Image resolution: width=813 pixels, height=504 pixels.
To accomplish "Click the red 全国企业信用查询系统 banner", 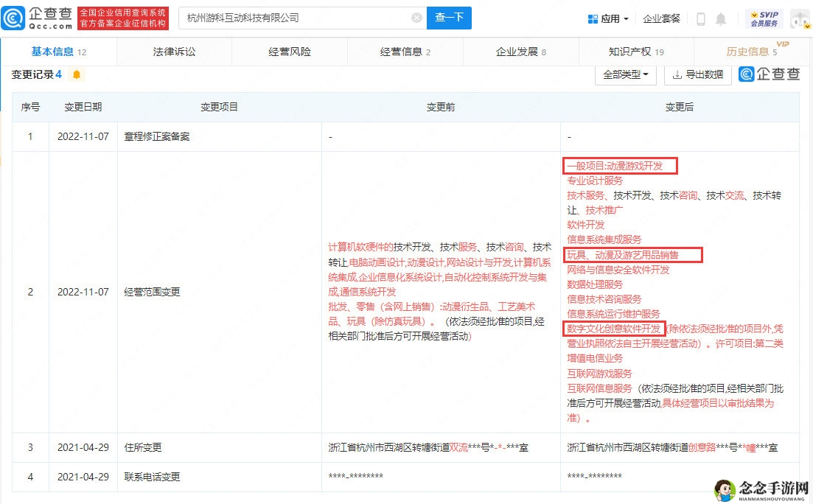I will click(x=123, y=18).
